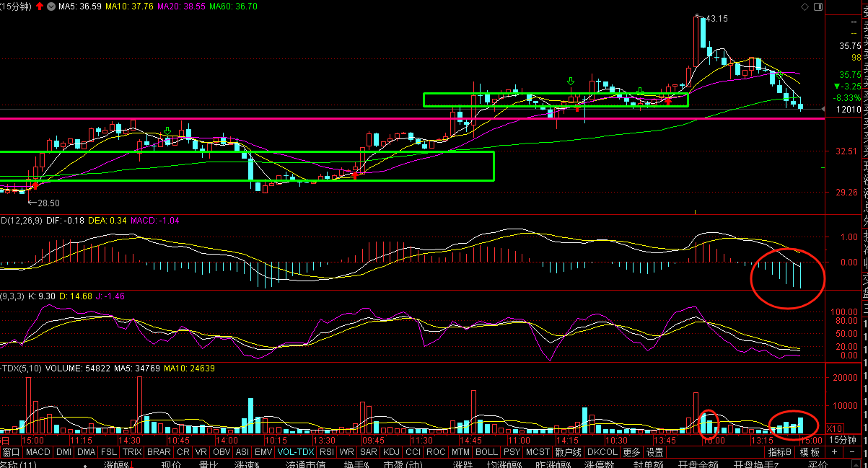Toggle the side panel layout icon
The height and width of the screenshot is (468, 868).
point(817,6)
